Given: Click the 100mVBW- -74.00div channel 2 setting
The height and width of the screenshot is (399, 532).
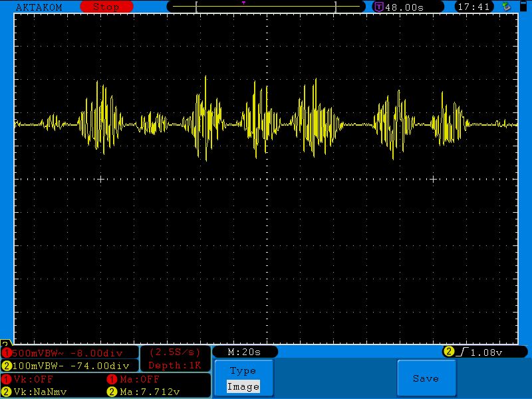Looking at the screenshot, I should (70, 366).
